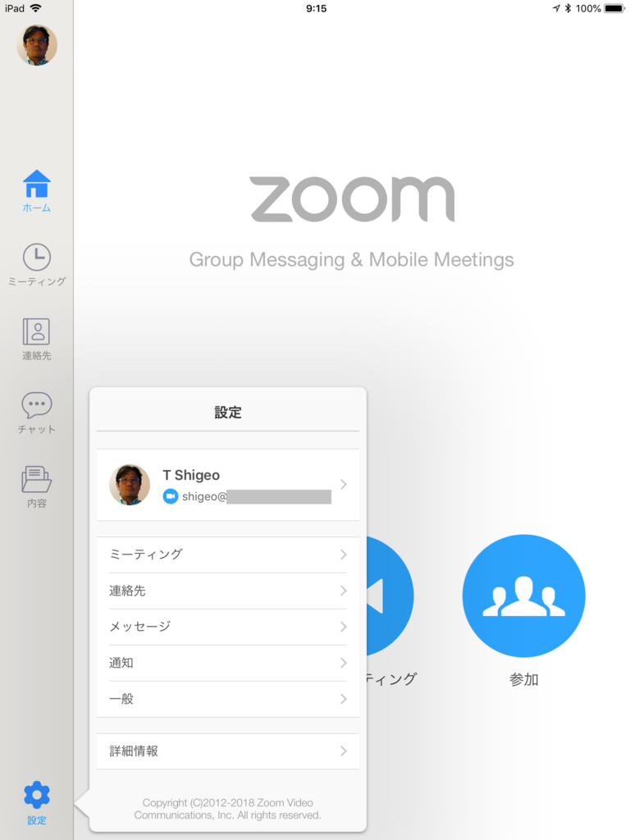630x840 pixels.
Task: Open 一般 general settings row
Action: 228,699
